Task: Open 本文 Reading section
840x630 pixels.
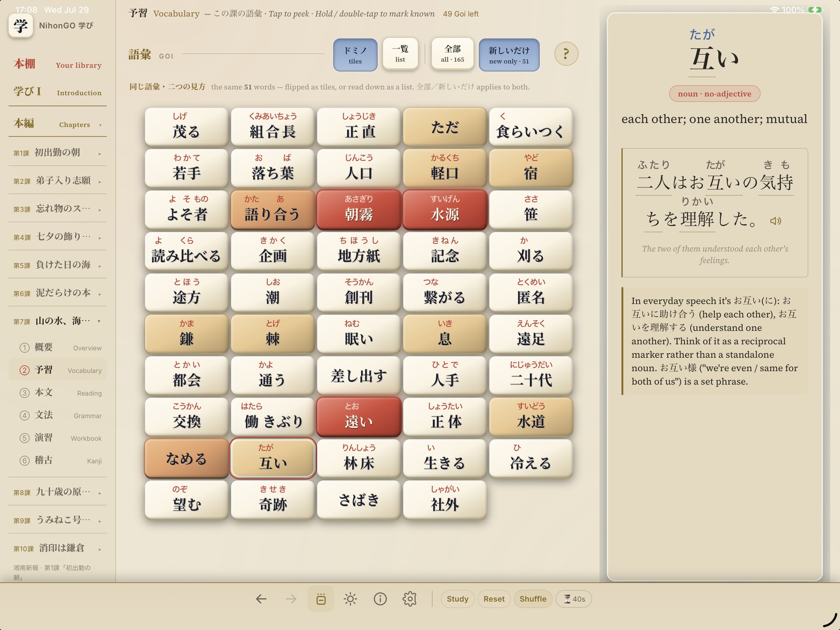Action: 58,393
